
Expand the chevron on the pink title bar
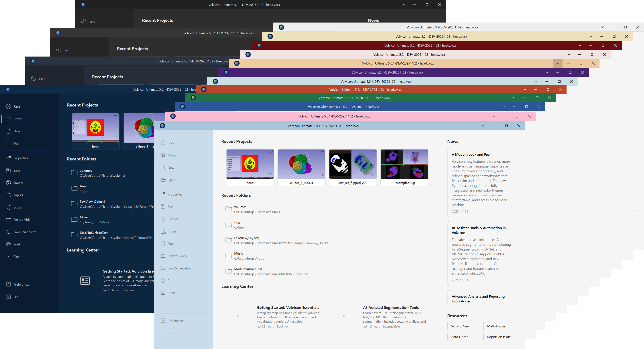[x=494, y=116]
